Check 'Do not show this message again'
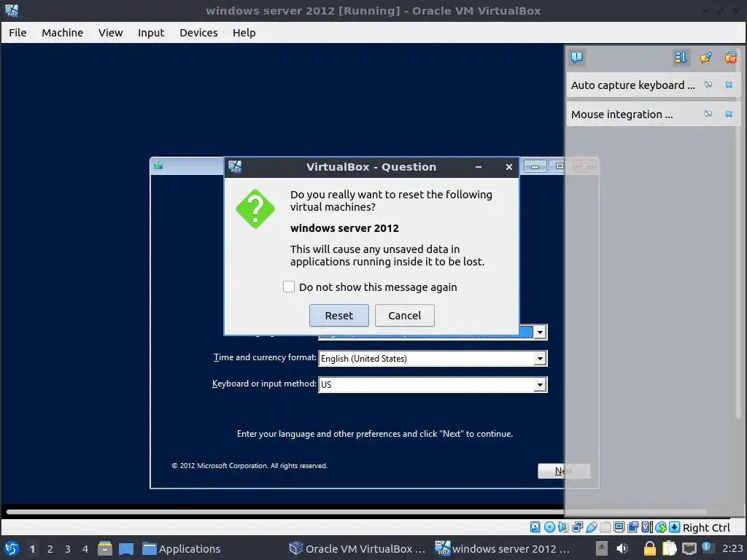This screenshot has width=747, height=560. 289,286
